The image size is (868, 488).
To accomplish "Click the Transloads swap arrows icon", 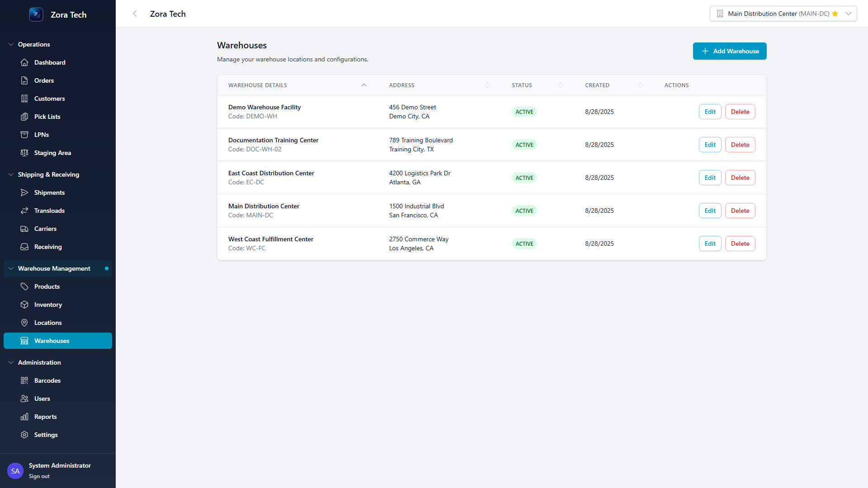I will click(24, 211).
